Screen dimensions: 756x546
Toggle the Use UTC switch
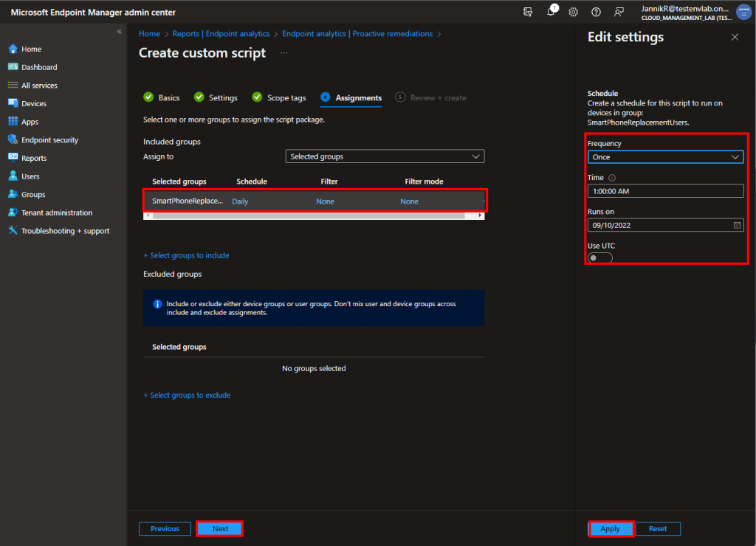pyautogui.click(x=599, y=258)
